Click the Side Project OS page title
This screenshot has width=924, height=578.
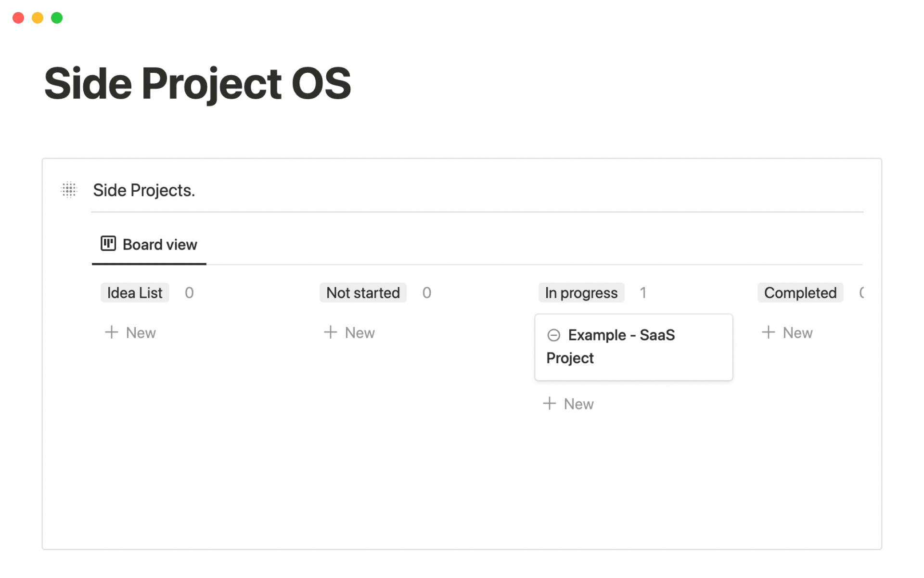198,84
